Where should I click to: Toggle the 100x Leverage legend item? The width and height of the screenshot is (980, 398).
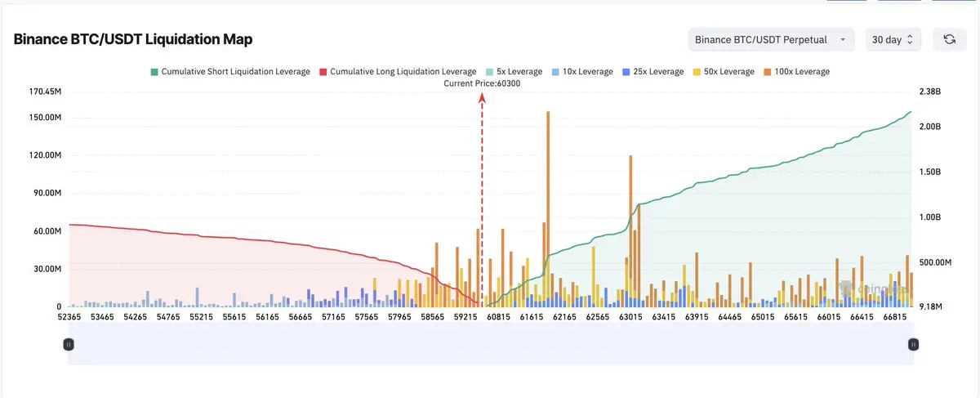point(796,72)
